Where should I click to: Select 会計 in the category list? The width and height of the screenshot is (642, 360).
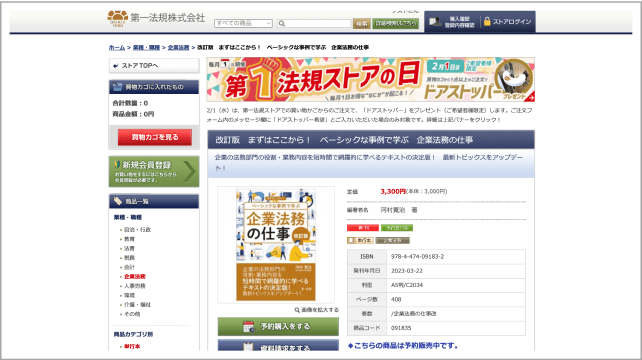pyautogui.click(x=129, y=267)
